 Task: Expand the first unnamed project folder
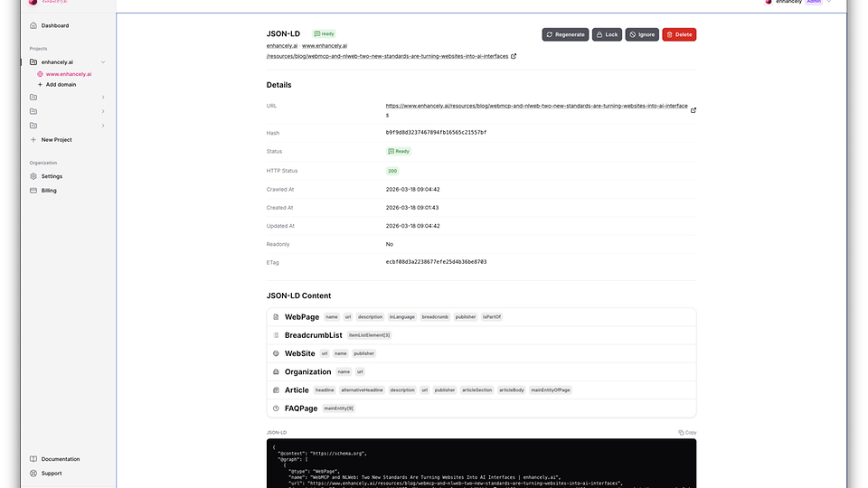[103, 97]
